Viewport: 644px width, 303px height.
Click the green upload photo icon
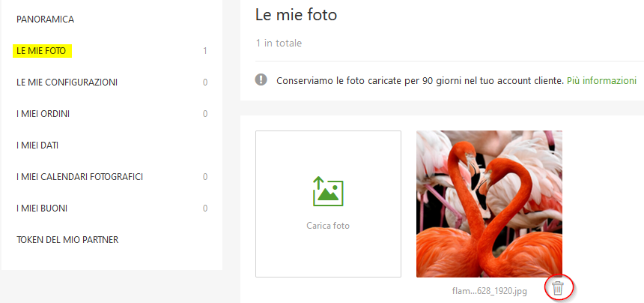click(x=328, y=191)
